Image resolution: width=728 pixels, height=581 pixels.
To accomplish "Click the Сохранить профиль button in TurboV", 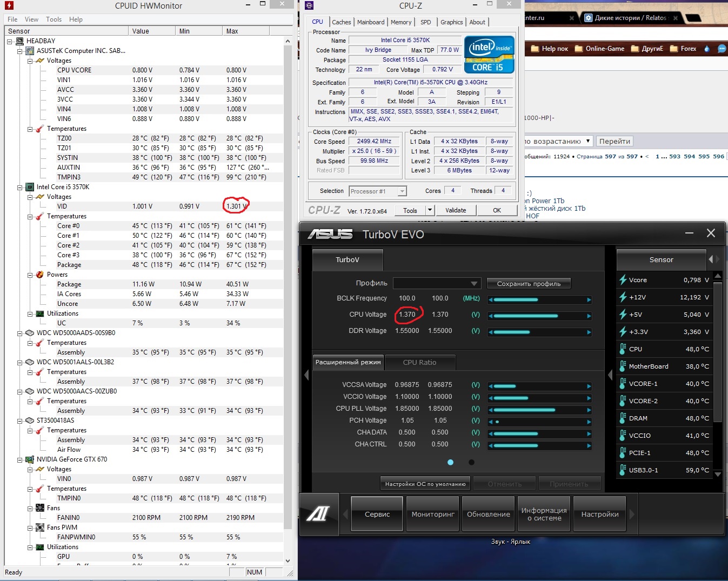I will (529, 284).
